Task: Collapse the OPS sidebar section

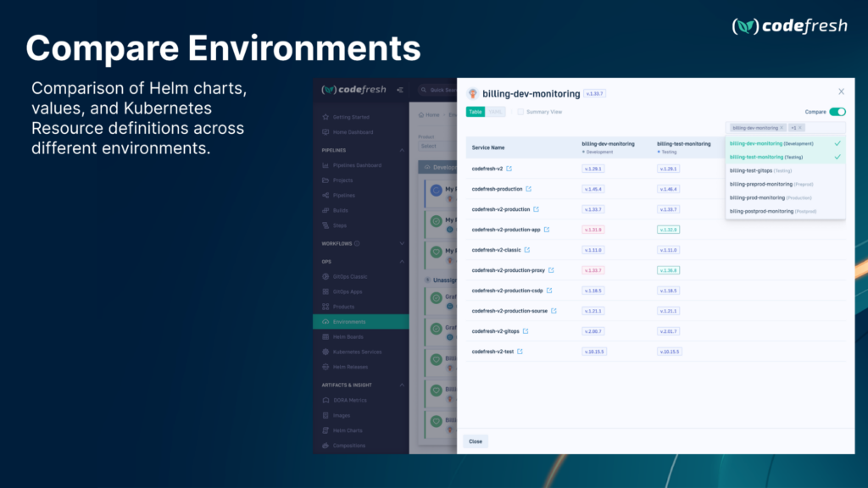Action: [402, 262]
